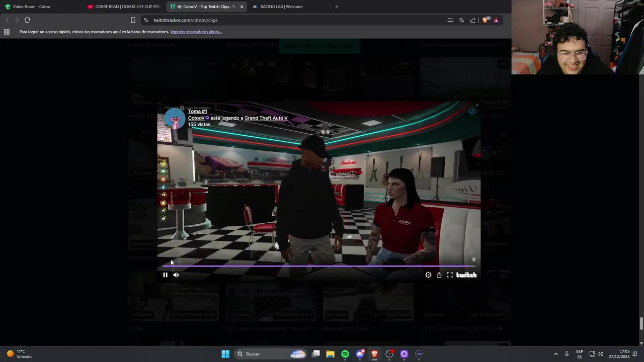Open weather widget showing 17°C Soleado
644x362 pixels.
point(19,354)
